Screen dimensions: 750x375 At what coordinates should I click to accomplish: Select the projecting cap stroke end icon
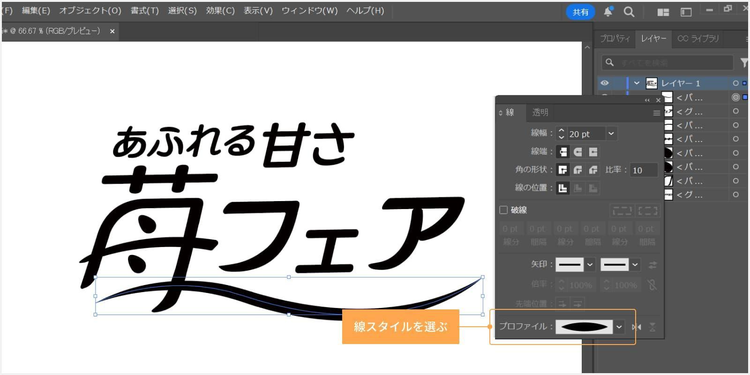[593, 152]
